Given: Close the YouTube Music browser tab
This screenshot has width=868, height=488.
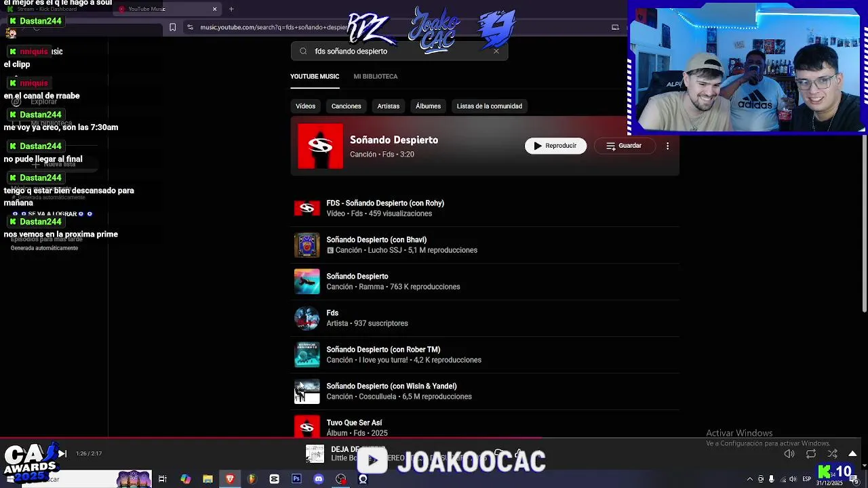Looking at the screenshot, I should (214, 9).
